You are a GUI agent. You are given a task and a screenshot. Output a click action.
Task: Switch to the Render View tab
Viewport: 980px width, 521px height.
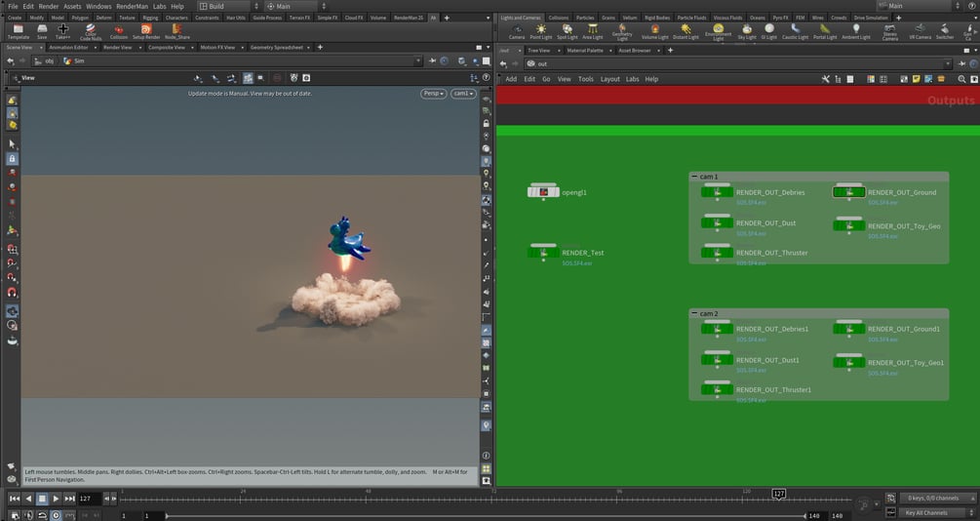point(117,48)
